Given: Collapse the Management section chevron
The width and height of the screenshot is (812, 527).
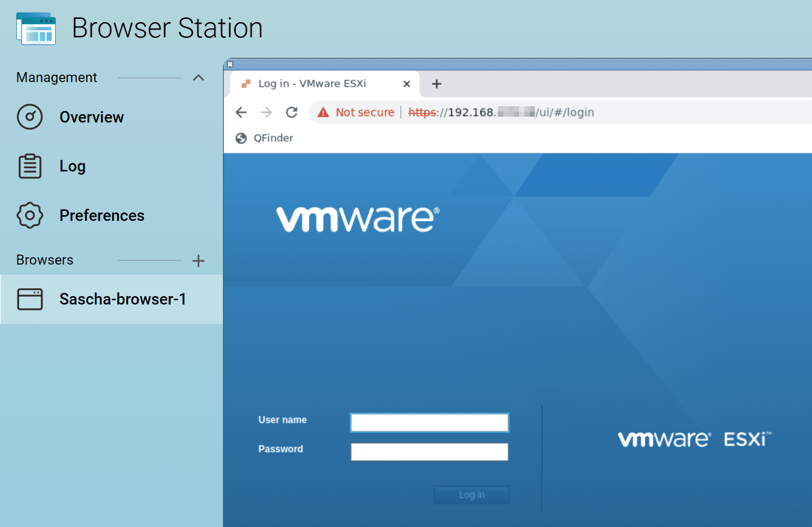Looking at the screenshot, I should 198,78.
